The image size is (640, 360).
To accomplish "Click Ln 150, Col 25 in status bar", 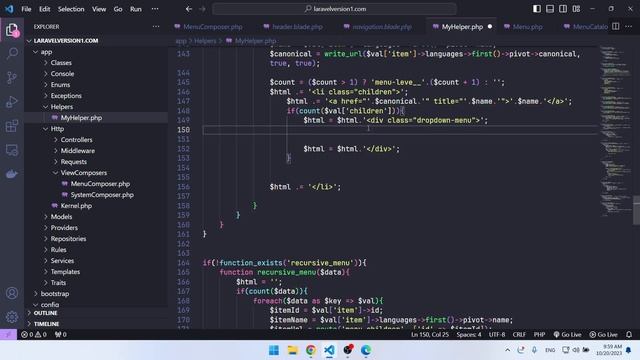I will click(x=429, y=335).
